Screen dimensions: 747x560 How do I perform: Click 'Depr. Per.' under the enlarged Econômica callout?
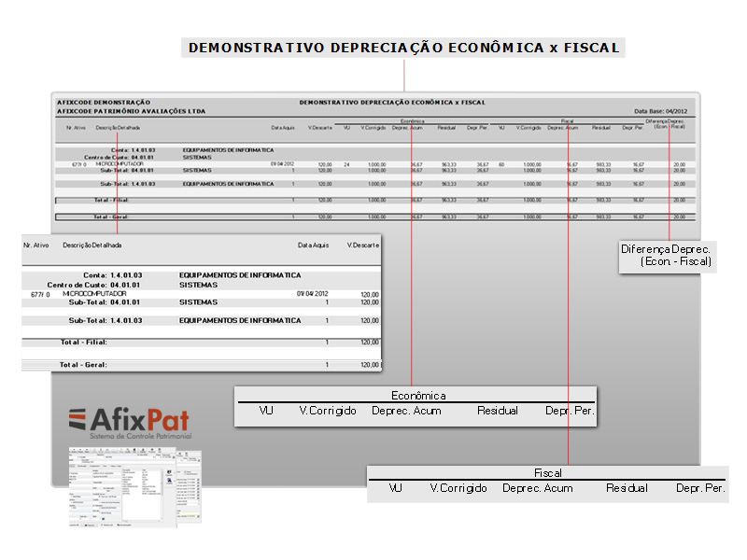570,411
